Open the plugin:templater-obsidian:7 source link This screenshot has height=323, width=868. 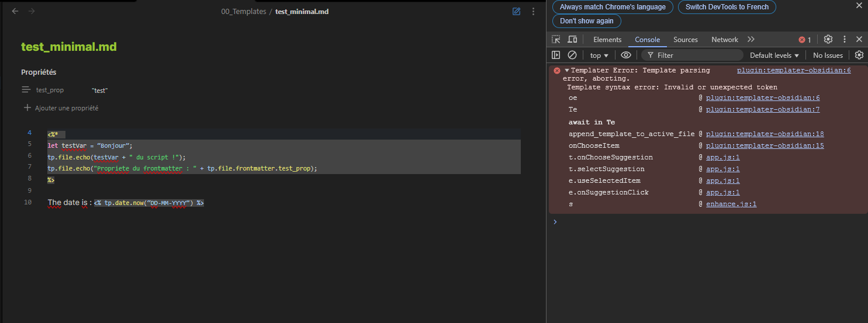763,110
